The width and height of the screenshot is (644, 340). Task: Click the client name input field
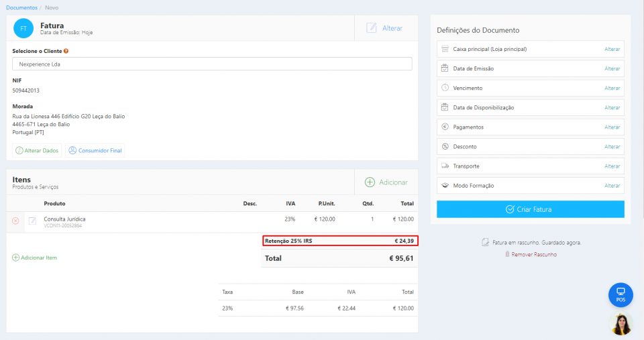click(212, 64)
